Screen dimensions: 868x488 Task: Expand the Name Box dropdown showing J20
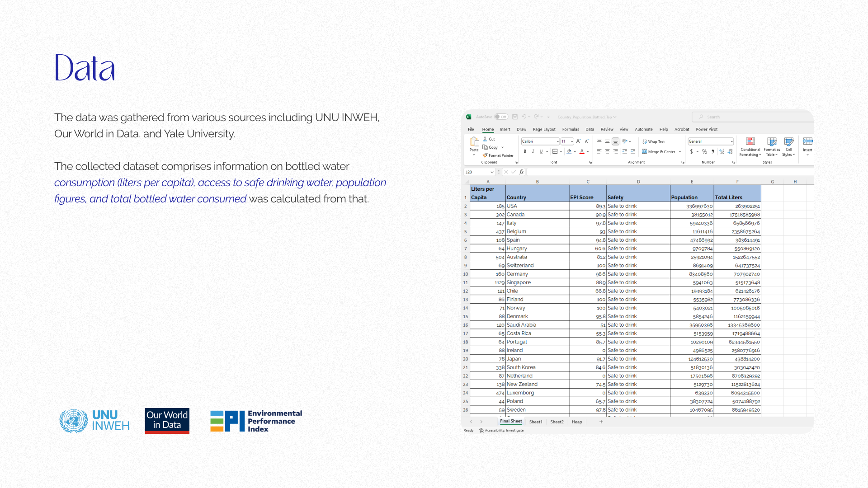pos(492,172)
